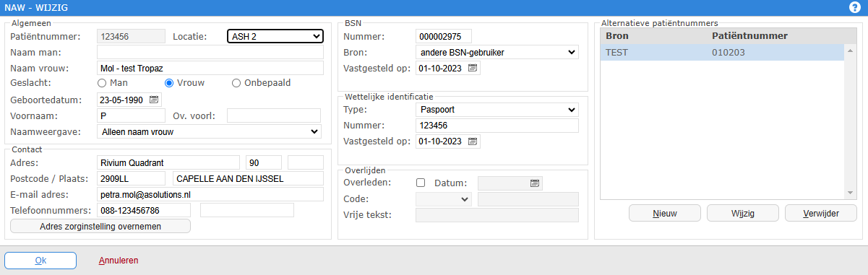The width and height of the screenshot is (868, 275).
Task: Click the house number field showing 90
Action: [264, 162]
